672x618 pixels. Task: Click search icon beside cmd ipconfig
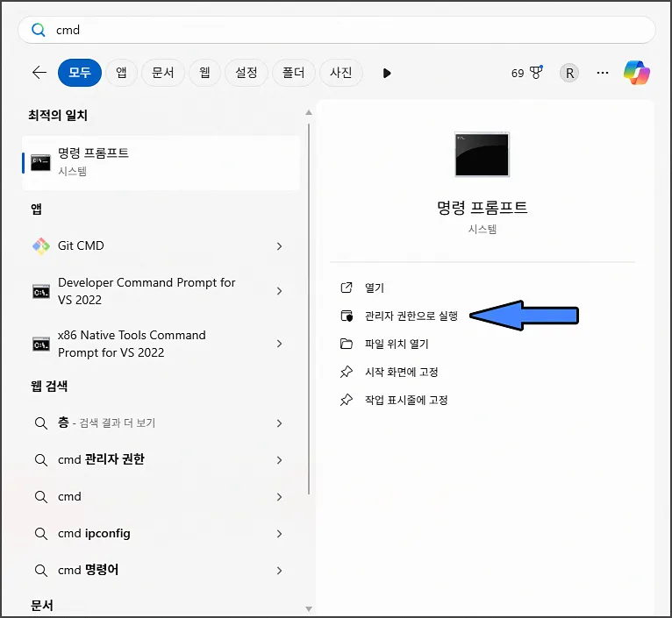(x=40, y=534)
